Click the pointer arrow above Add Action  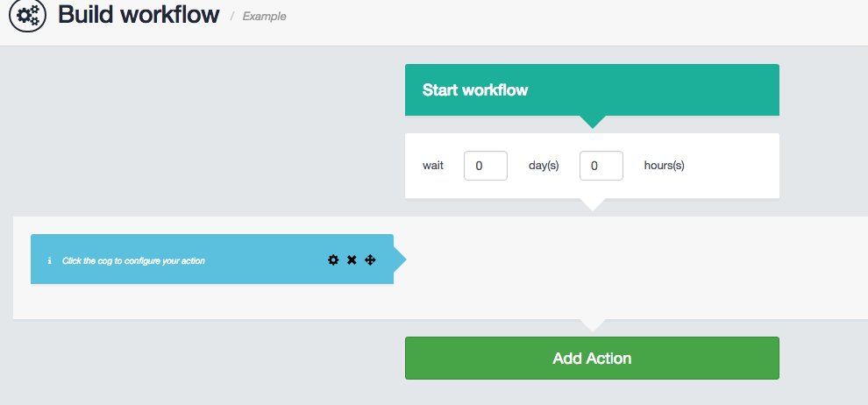[x=593, y=325]
